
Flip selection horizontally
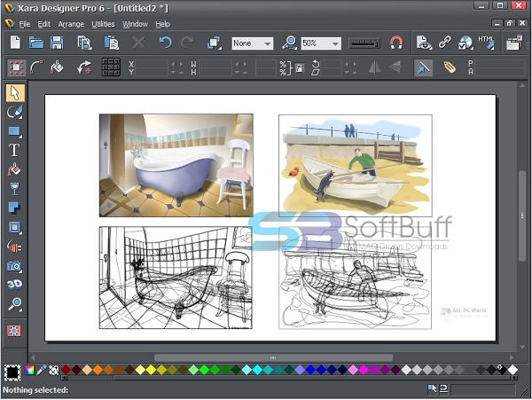374,67
